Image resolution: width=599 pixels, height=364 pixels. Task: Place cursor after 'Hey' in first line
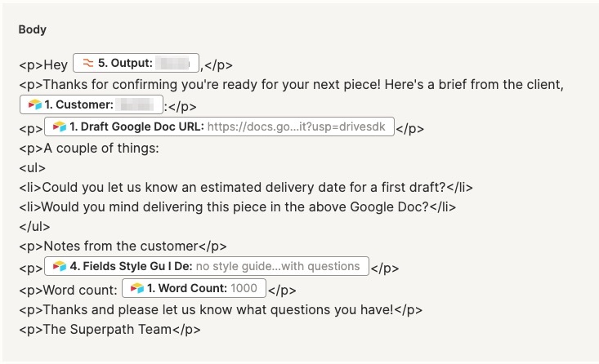pyautogui.click(x=69, y=64)
